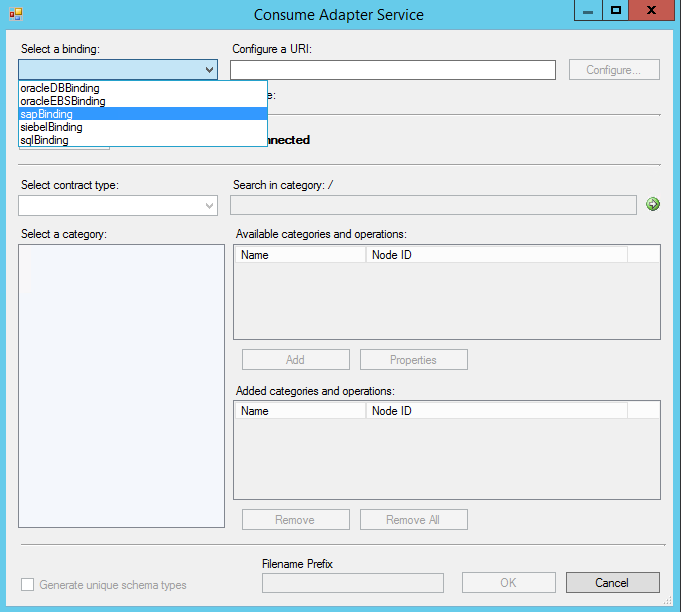
Task: Open the Select contract type dropdown
Action: point(118,205)
